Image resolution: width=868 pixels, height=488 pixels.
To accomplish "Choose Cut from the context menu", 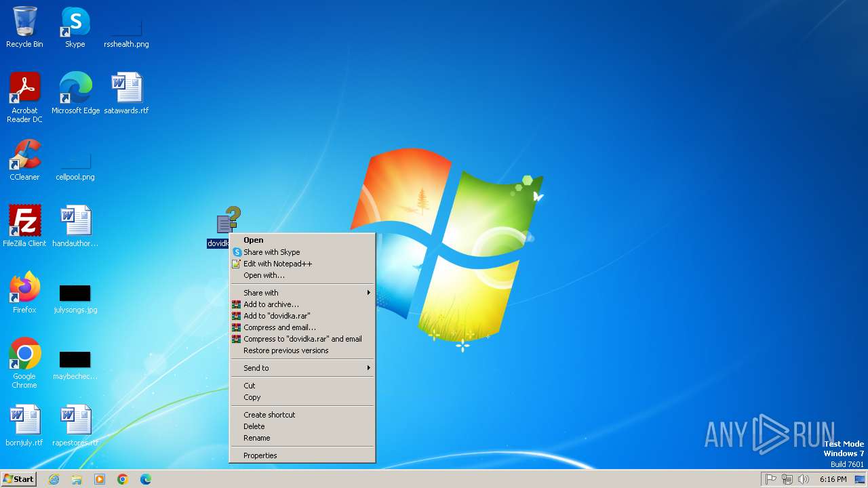I will [x=302, y=386].
